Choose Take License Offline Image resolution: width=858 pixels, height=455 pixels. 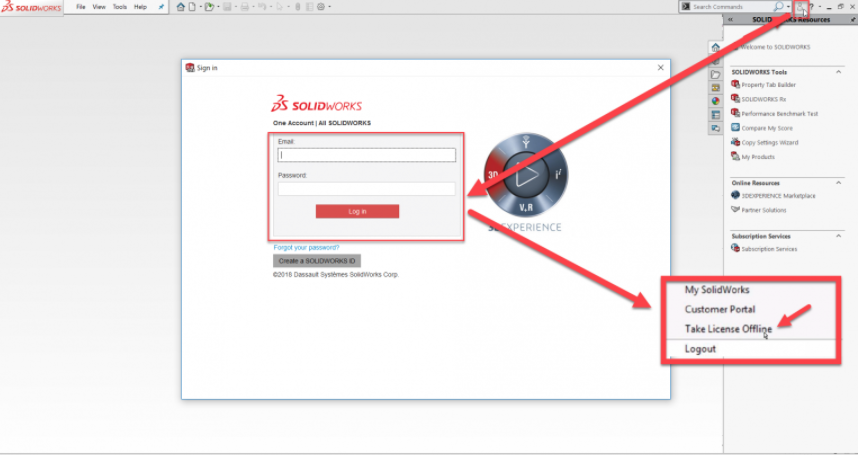coord(728,329)
